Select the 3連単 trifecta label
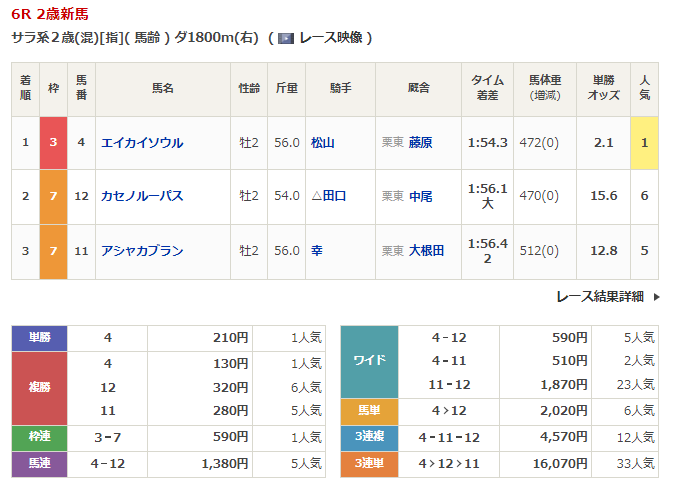Viewport: 675px width, 485px height. pyautogui.click(x=369, y=466)
